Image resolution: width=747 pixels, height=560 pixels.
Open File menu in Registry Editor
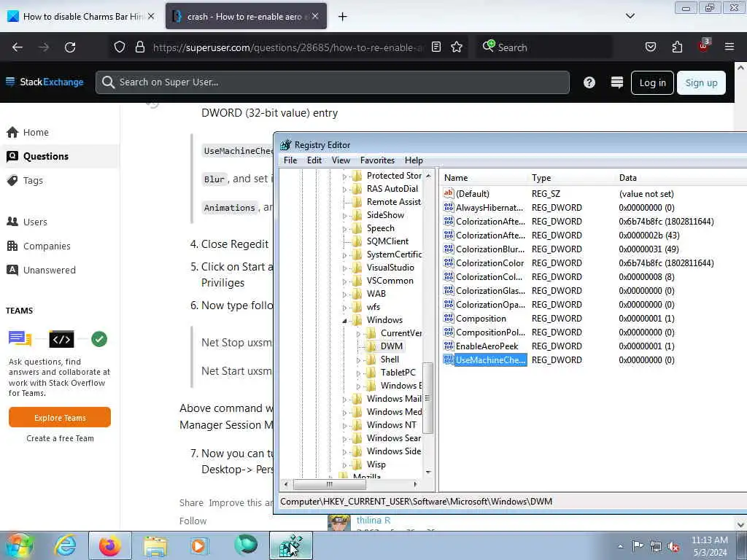pyautogui.click(x=290, y=160)
